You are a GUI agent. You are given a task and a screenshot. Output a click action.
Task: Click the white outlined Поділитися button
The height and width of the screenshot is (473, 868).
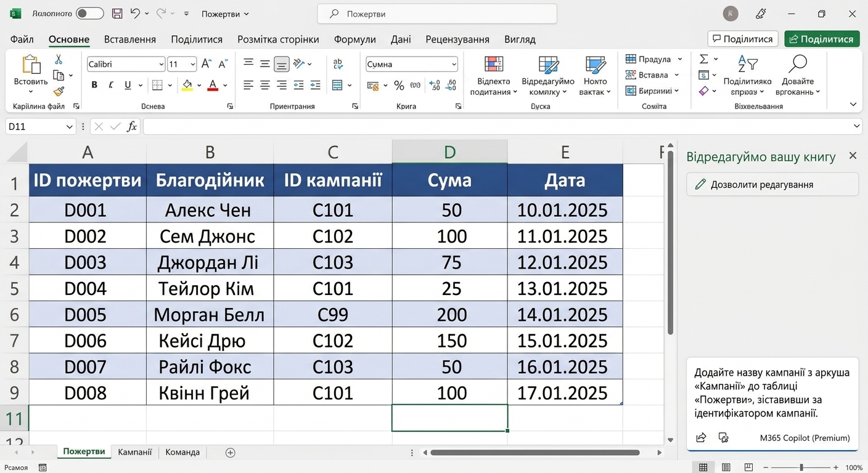click(x=743, y=39)
